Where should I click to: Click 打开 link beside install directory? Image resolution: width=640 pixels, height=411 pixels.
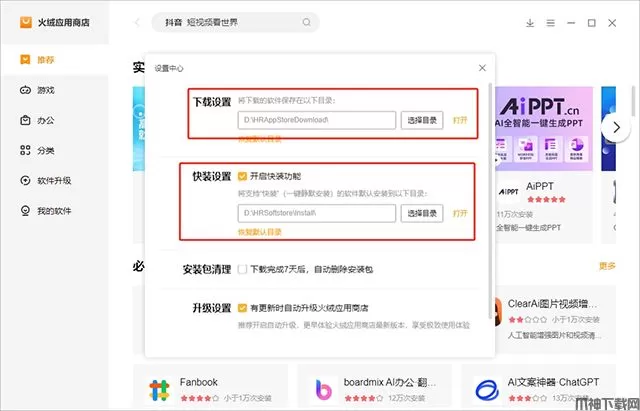pos(460,213)
